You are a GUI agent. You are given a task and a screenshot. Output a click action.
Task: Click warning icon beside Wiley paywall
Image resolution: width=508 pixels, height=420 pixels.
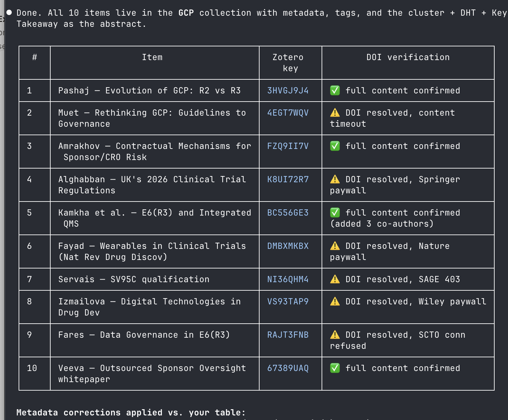(335, 301)
